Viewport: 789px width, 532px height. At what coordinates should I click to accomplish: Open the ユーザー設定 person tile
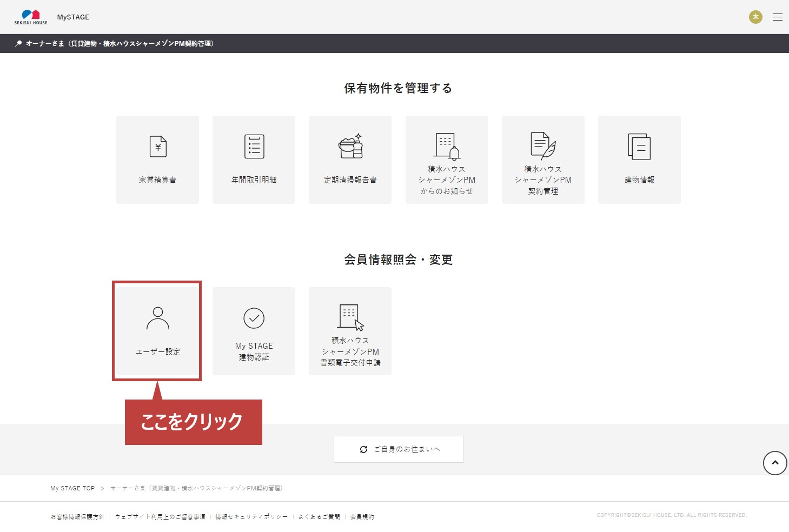[157, 331]
